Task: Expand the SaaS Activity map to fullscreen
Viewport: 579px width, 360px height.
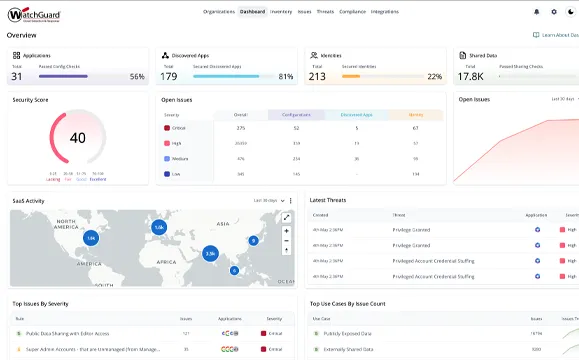Action: (286, 218)
